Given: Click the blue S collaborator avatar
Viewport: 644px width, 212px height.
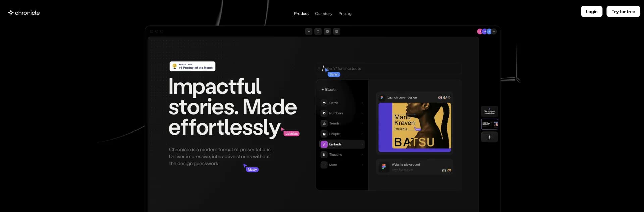Looking at the screenshot, I should point(489,31).
